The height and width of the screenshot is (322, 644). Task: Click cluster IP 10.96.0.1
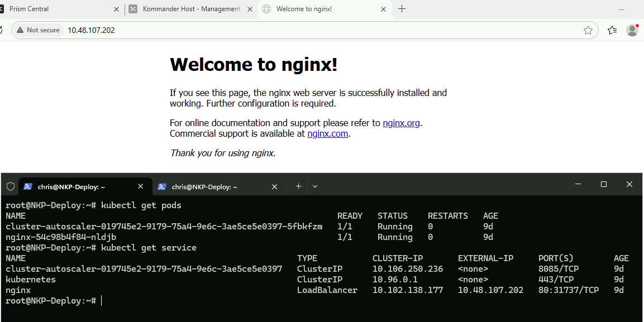[395, 280]
